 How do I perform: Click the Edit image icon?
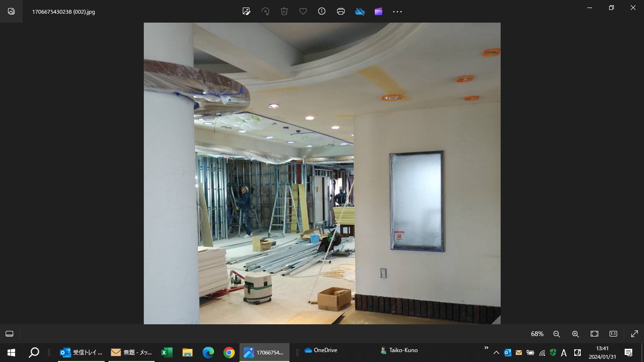pyautogui.click(x=246, y=11)
